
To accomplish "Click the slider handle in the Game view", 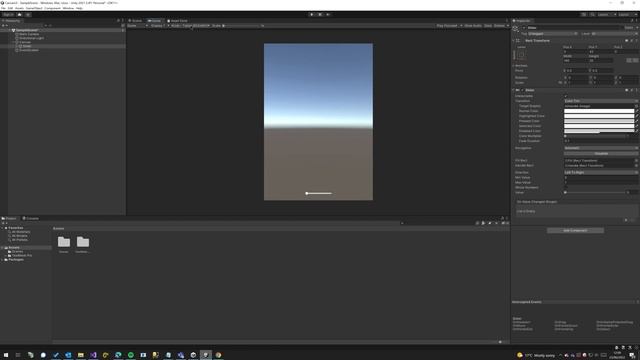I will coord(307,193).
